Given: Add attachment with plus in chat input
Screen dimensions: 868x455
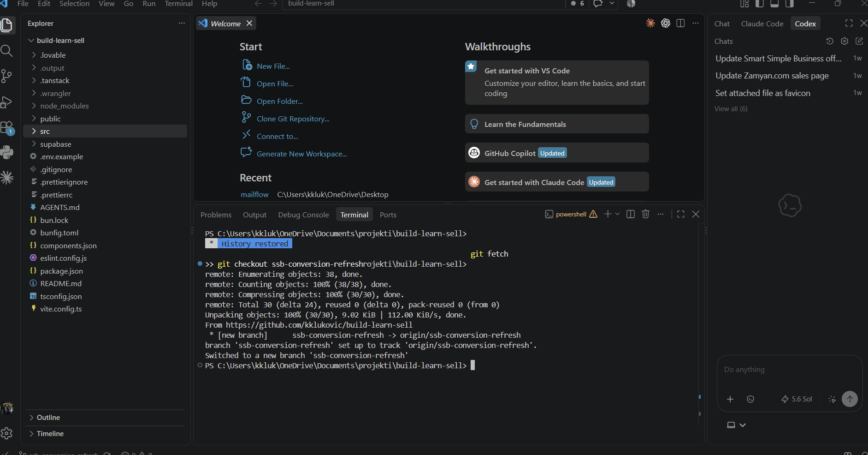Looking at the screenshot, I should 730,399.
